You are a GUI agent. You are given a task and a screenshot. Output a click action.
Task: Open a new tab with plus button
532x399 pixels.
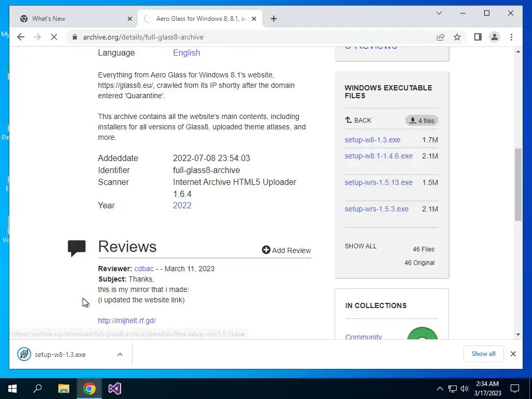point(274,19)
